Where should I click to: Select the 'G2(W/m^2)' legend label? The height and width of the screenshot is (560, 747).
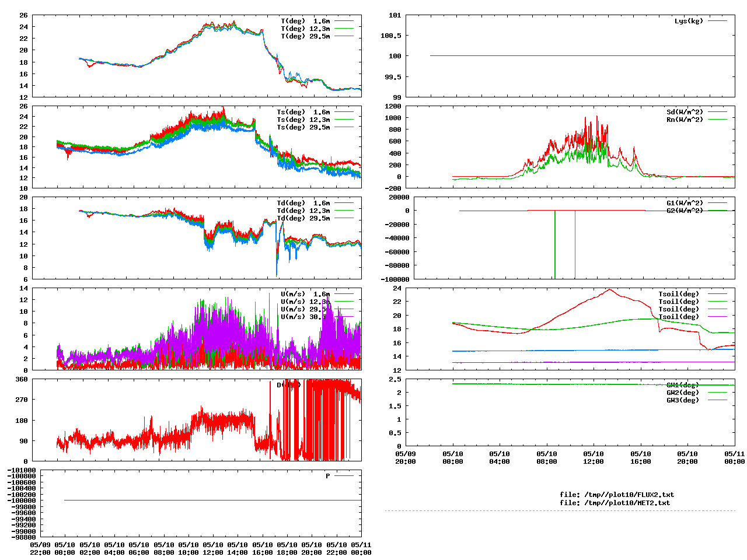[685, 211]
